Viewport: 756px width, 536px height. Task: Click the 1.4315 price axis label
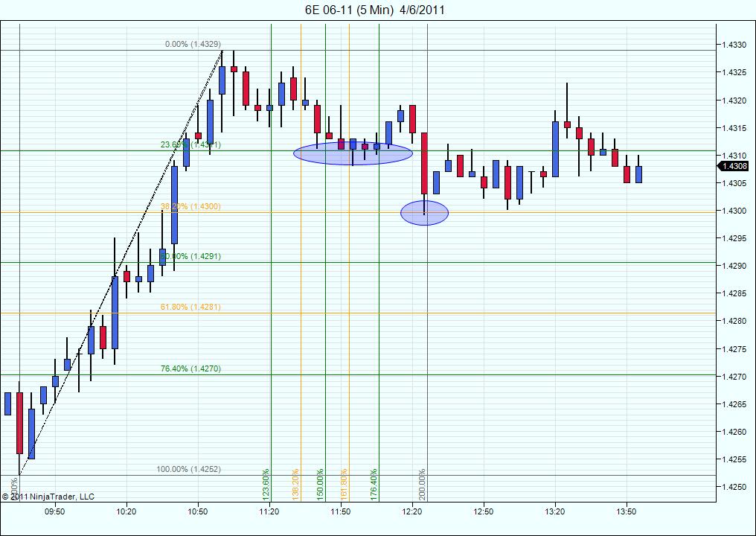[x=733, y=128]
